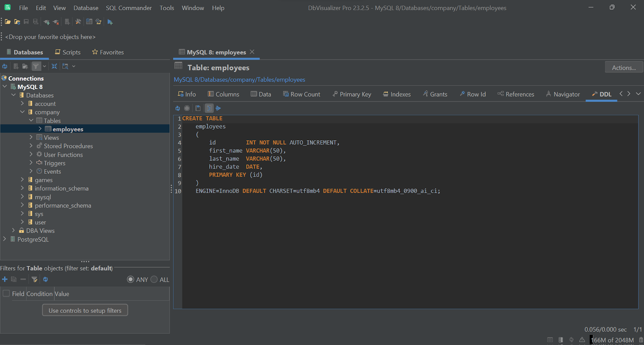Expand the employees table node
The height and width of the screenshot is (345, 644).
pos(40,129)
